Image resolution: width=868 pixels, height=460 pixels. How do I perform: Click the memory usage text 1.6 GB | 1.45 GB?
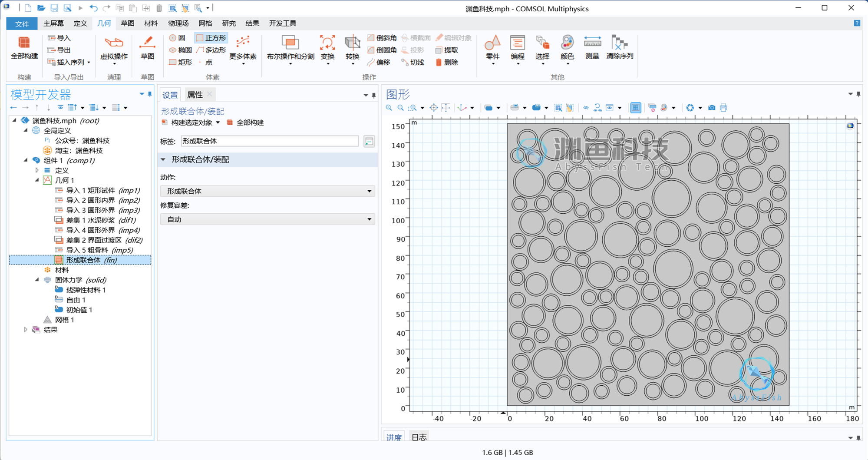point(507,453)
